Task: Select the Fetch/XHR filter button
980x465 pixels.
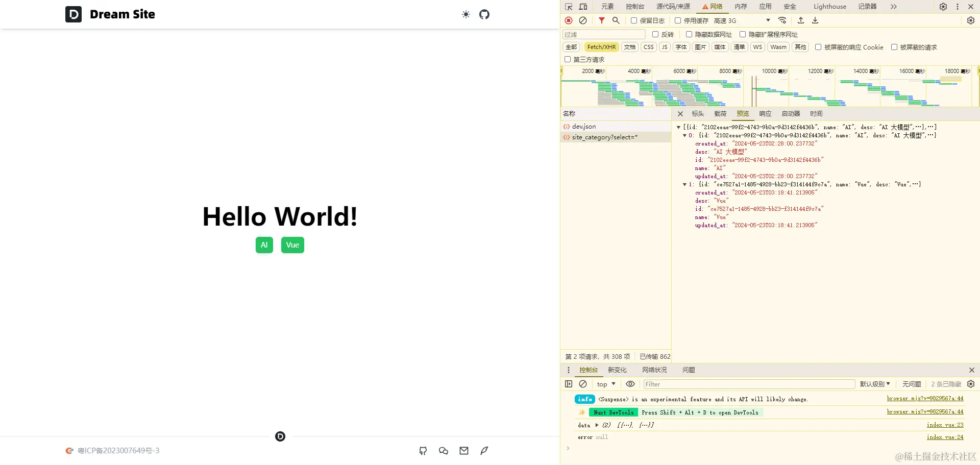Action: [x=601, y=47]
